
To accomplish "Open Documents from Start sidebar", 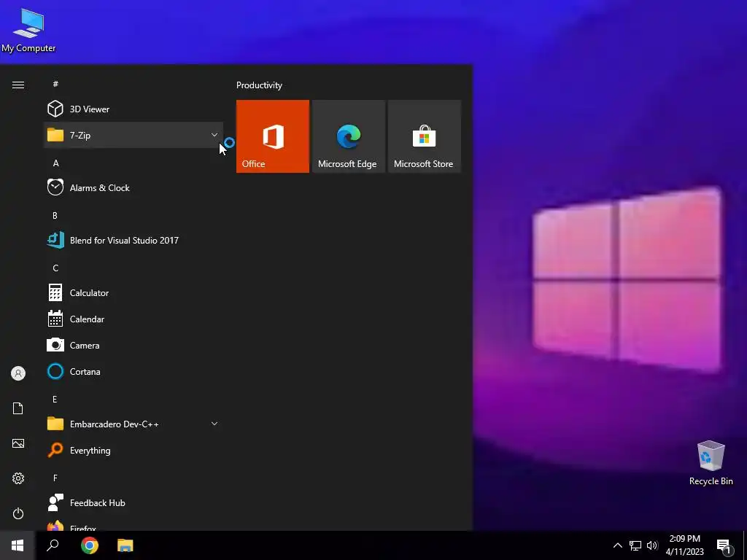I will point(18,408).
